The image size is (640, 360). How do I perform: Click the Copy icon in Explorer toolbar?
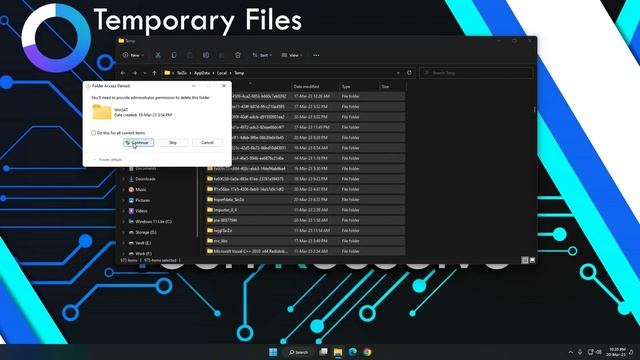173,55
